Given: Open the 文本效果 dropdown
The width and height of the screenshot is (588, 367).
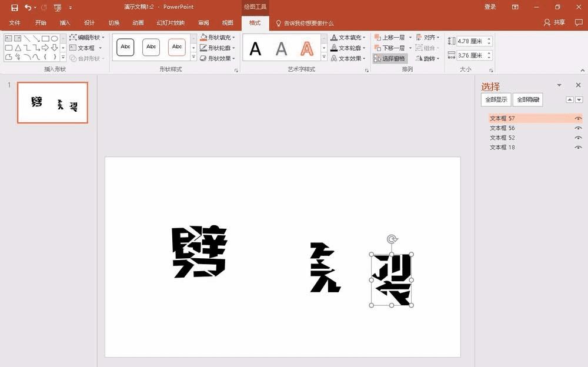Looking at the screenshot, I should [348, 58].
